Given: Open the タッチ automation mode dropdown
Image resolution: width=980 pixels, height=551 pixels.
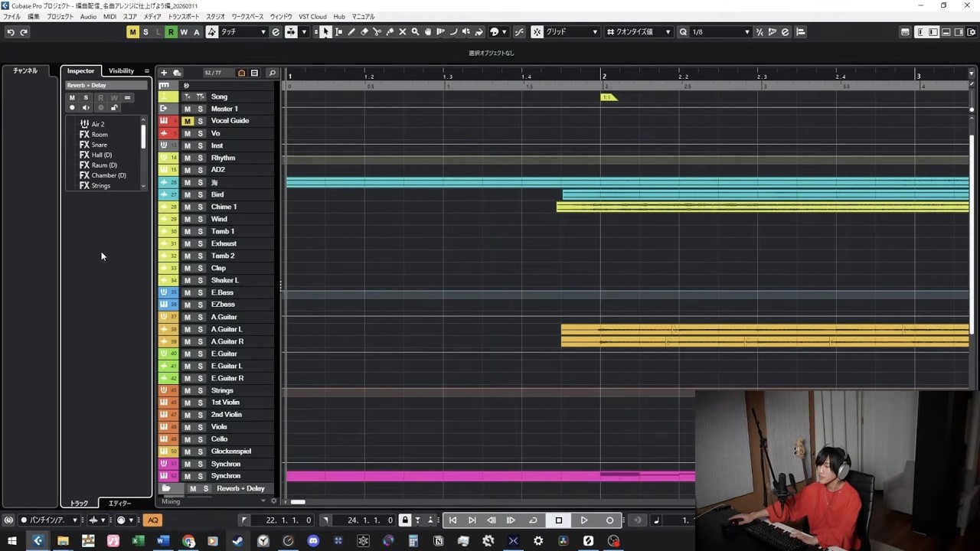Looking at the screenshot, I should click(243, 32).
